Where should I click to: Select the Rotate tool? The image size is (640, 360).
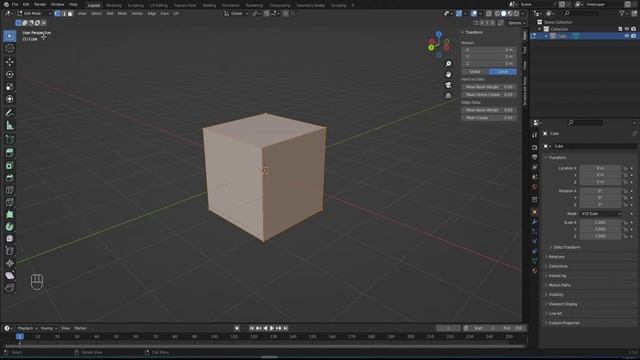[9, 74]
